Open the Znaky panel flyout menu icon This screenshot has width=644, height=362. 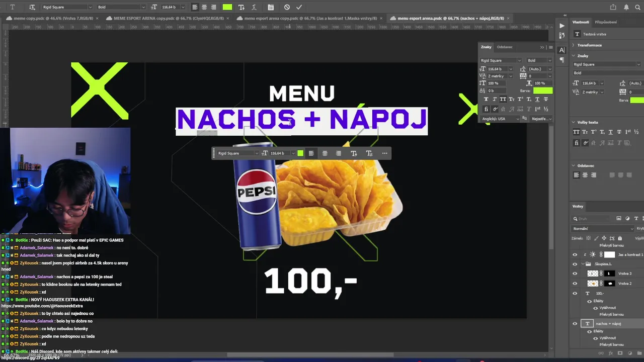tap(550, 47)
